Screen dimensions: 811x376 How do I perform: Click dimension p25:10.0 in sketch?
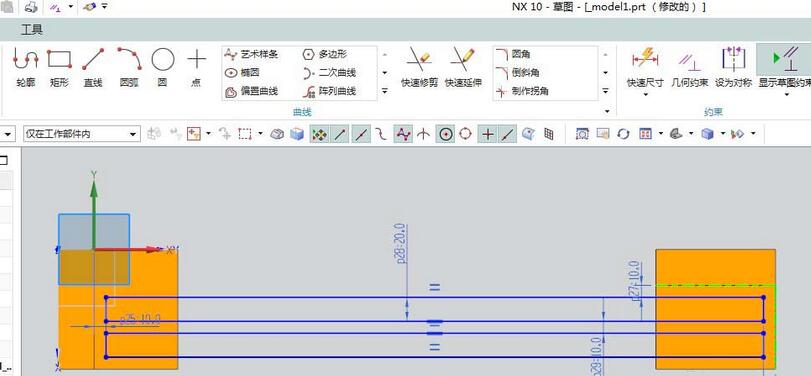pyautogui.click(x=140, y=320)
